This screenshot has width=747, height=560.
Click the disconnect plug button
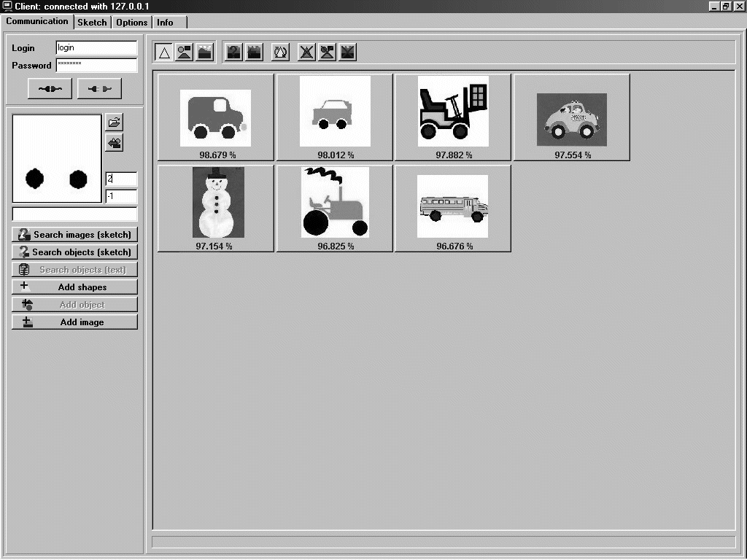(x=99, y=89)
